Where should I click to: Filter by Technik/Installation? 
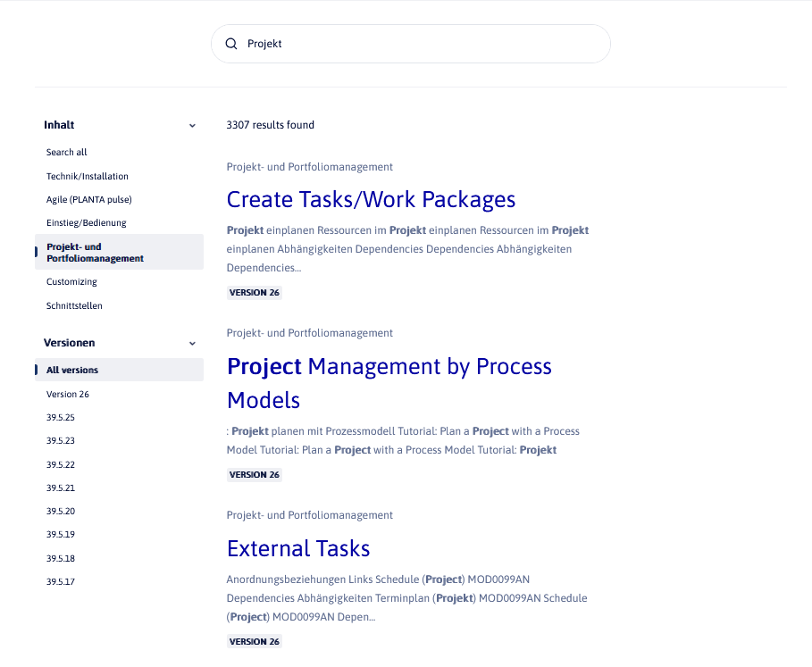point(88,177)
